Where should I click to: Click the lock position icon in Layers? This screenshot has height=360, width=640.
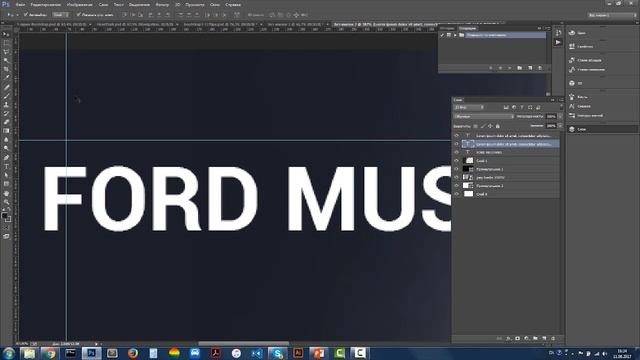pos(490,126)
